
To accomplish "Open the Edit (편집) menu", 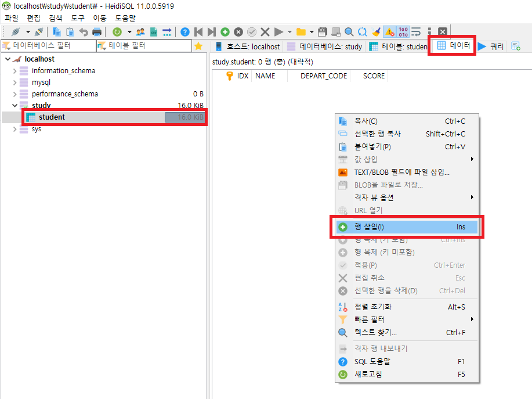I will (x=34, y=18).
